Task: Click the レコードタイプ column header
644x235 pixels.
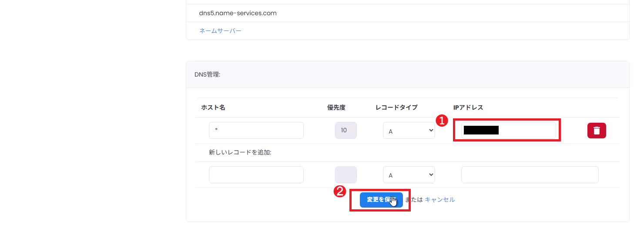Action: [396, 107]
